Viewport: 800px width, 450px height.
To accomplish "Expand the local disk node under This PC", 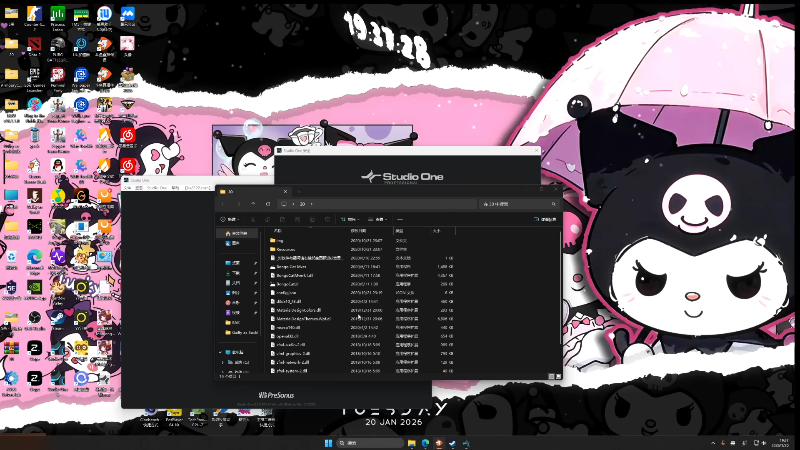I will click(223, 362).
